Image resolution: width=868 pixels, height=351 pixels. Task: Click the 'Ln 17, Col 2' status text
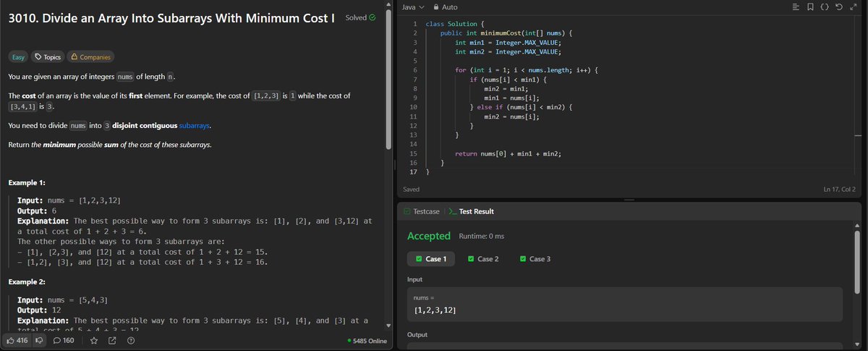point(841,189)
